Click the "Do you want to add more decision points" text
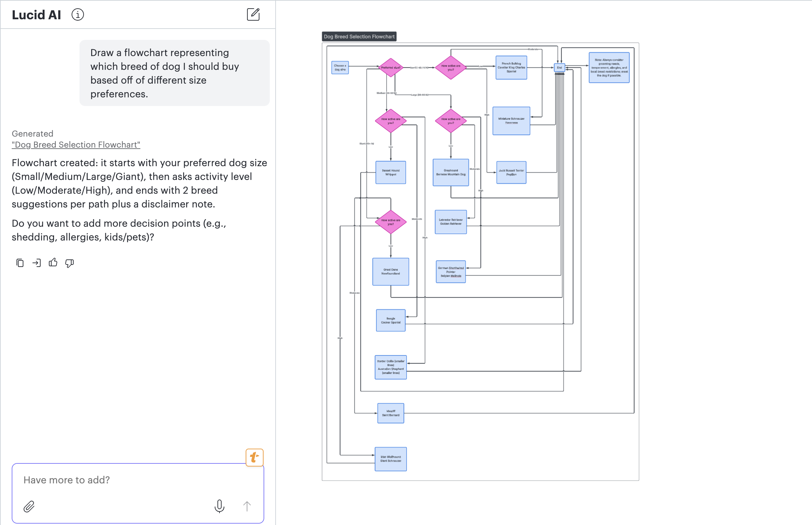The width and height of the screenshot is (812, 525). coord(119,230)
